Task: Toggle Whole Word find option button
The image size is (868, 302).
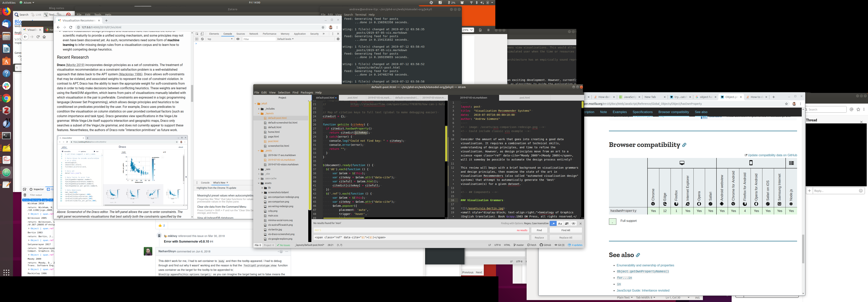Action: pyautogui.click(x=573, y=224)
